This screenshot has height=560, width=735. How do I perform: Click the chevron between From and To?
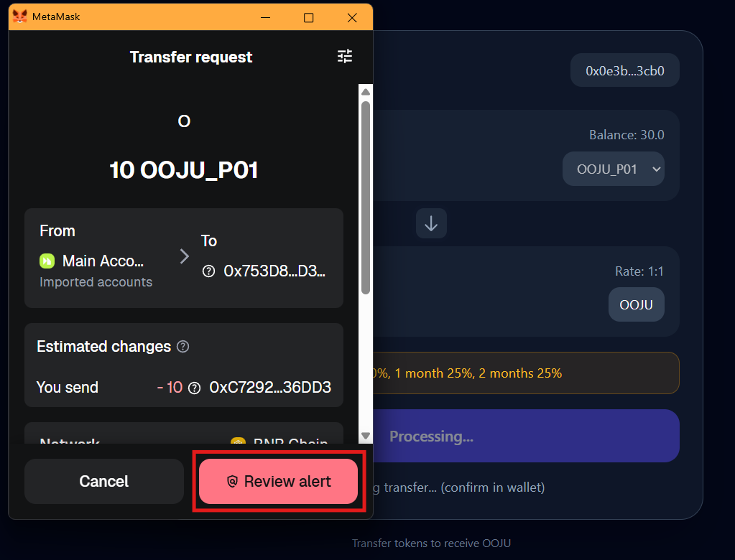(x=185, y=256)
